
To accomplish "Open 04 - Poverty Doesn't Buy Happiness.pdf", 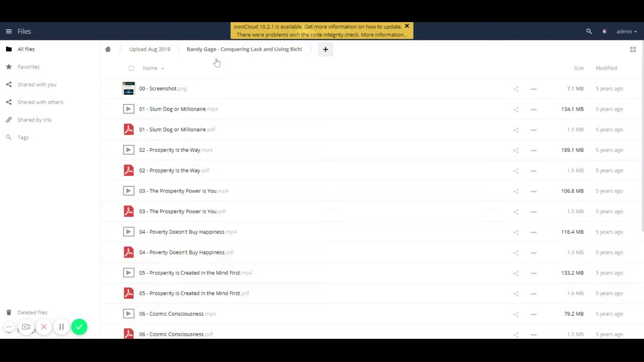I will click(x=186, y=252).
